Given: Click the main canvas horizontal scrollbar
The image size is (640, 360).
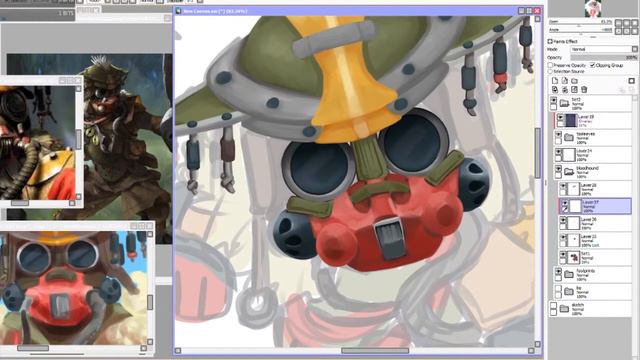Looking at the screenshot, I should [x=375, y=351].
